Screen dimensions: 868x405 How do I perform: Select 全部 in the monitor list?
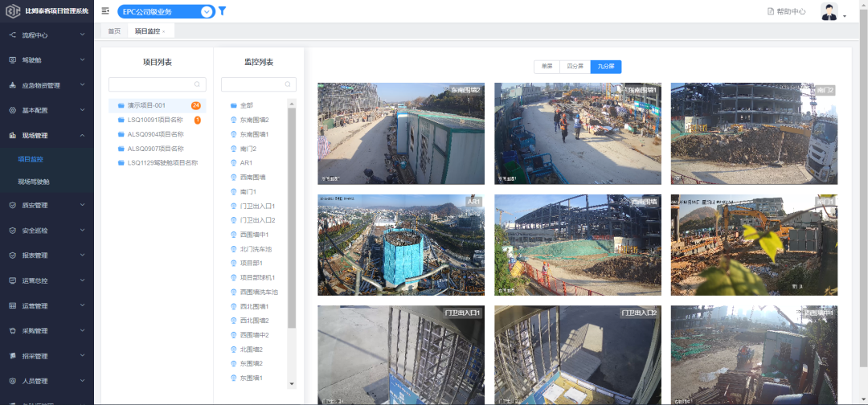tap(247, 105)
